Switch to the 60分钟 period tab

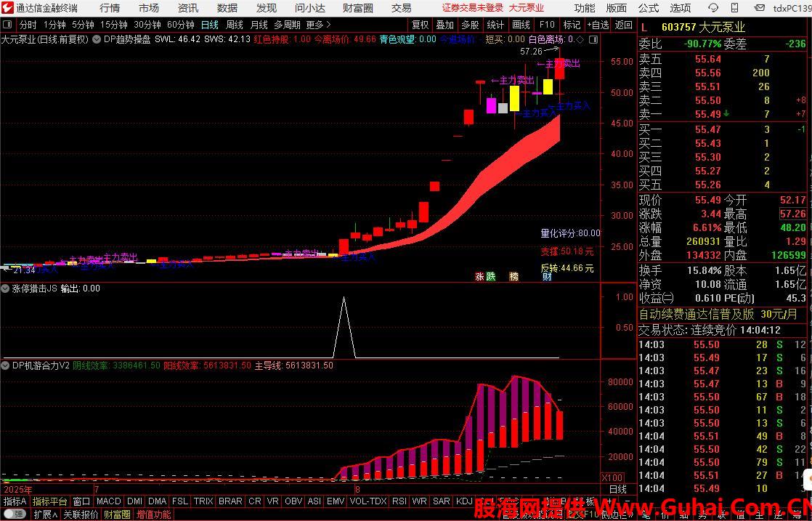coord(181,24)
